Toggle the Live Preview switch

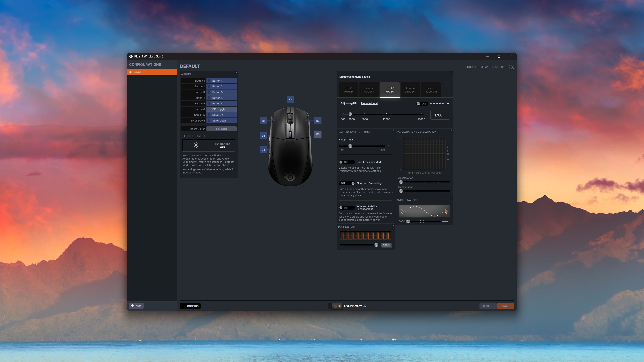[x=335, y=306]
